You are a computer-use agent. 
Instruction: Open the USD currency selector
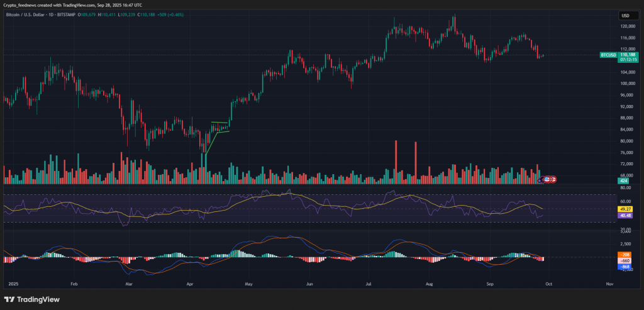click(625, 16)
